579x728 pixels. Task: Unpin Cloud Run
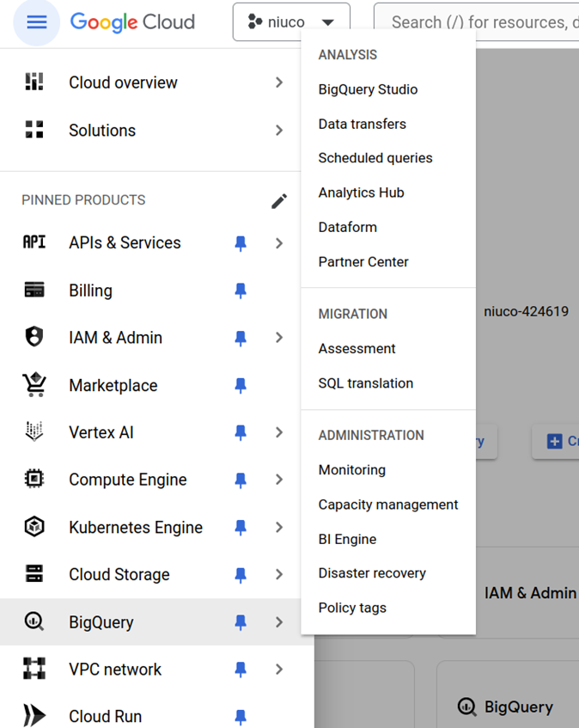[241, 718]
